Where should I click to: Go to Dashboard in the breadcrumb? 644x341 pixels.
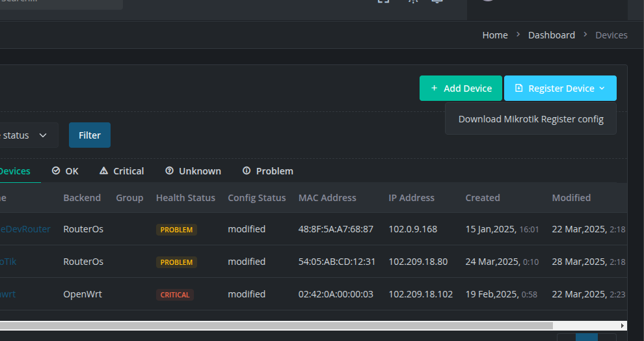pos(551,35)
